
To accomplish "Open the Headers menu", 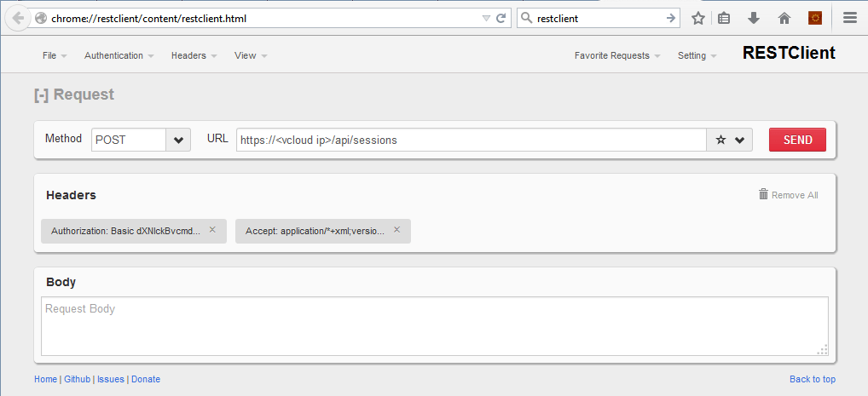I will 194,55.
